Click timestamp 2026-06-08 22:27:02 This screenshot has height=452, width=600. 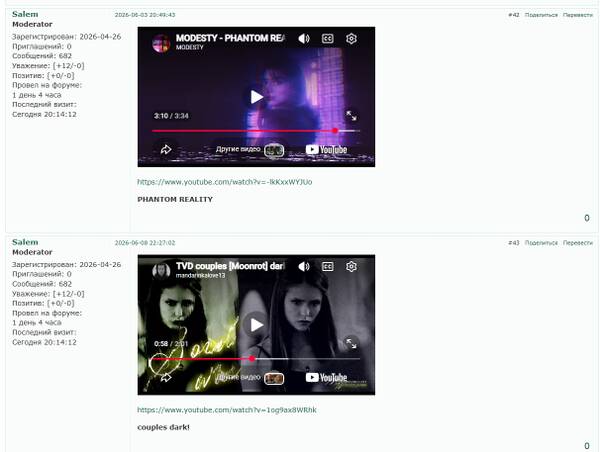[x=145, y=243]
